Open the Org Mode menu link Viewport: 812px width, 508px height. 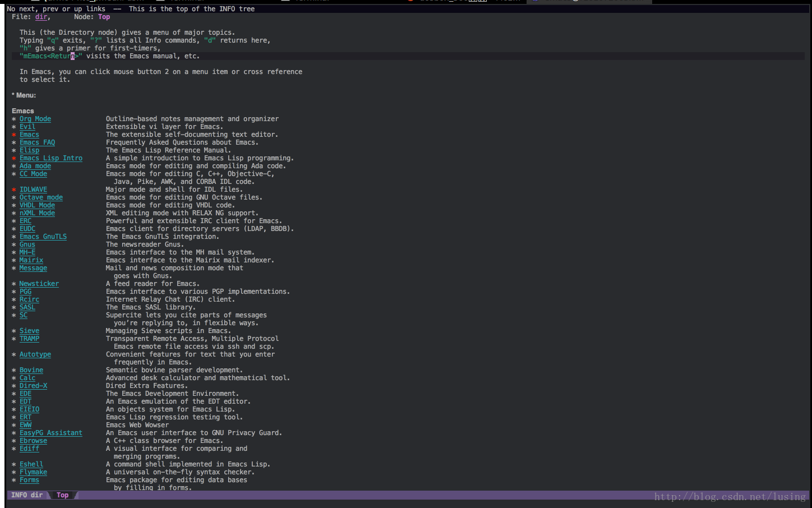(35, 119)
